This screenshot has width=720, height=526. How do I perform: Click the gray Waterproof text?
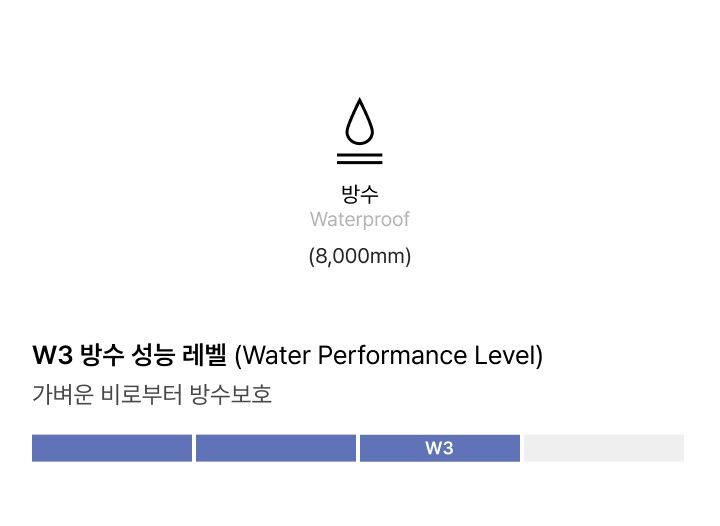[x=360, y=219]
